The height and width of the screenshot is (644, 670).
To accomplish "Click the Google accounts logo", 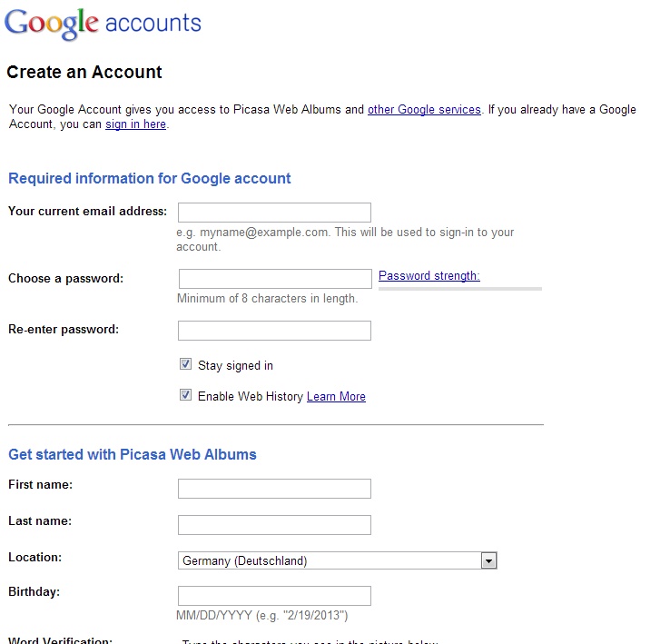I will point(103,23).
